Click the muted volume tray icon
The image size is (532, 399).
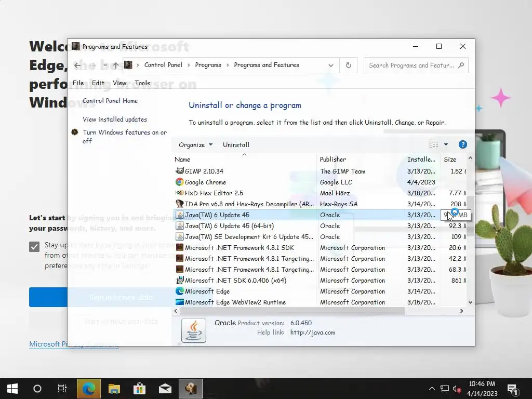(457, 389)
